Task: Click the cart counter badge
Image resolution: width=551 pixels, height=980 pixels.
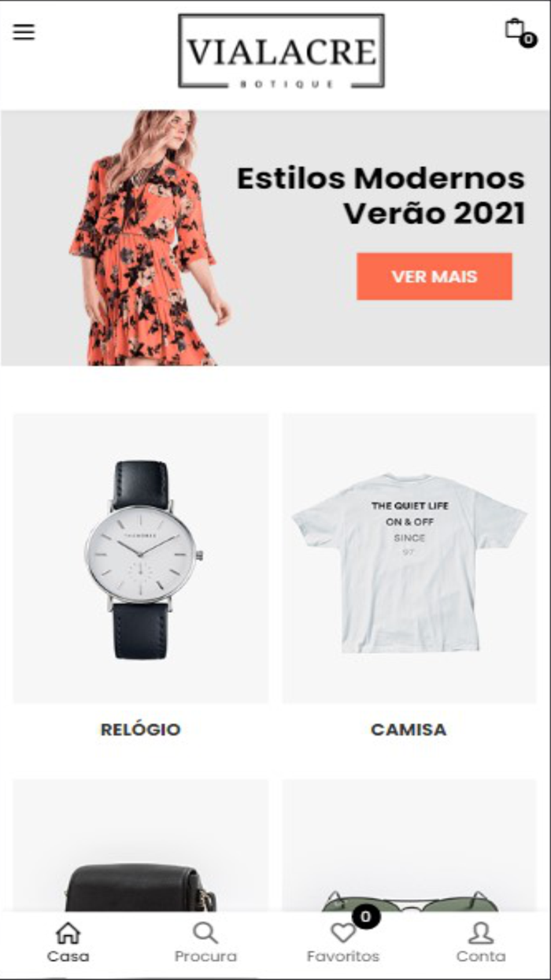Action: point(529,39)
